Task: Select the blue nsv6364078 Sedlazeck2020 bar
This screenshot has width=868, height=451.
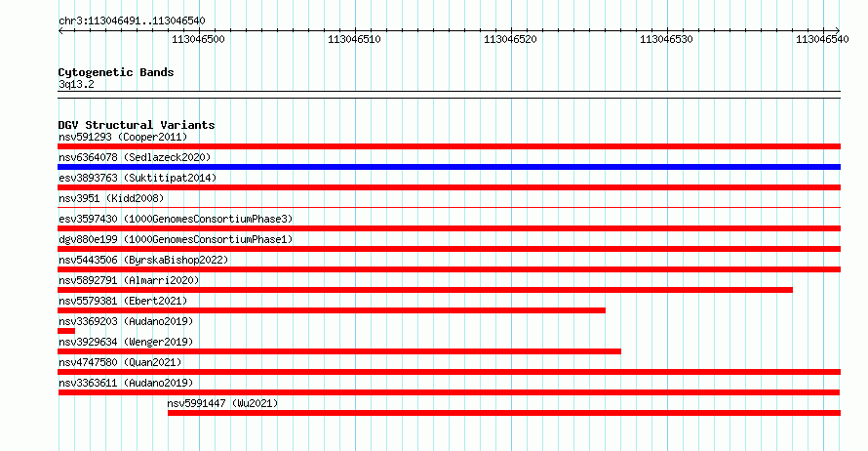Action: (x=449, y=167)
